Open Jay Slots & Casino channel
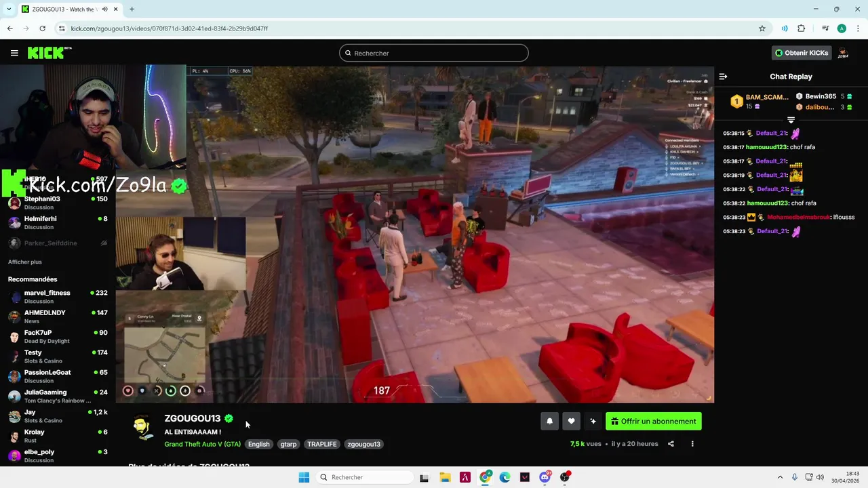Viewport: 868px width, 488px height. tap(58, 416)
